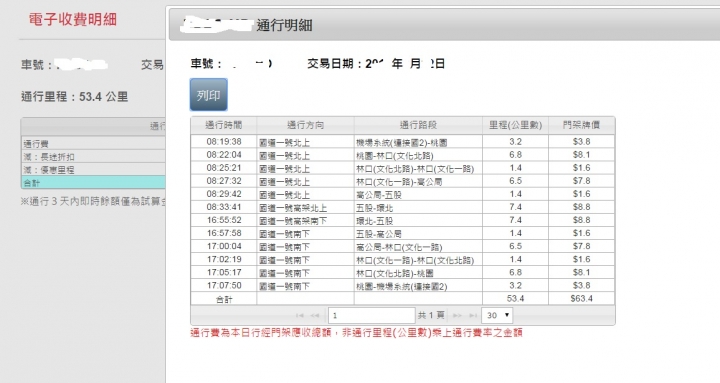Click 通行里程:53.4 公里 in the background page

(74, 97)
